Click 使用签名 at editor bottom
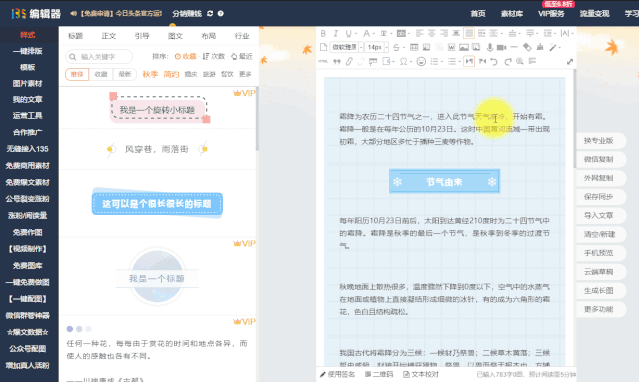639x382 pixels. click(337, 374)
